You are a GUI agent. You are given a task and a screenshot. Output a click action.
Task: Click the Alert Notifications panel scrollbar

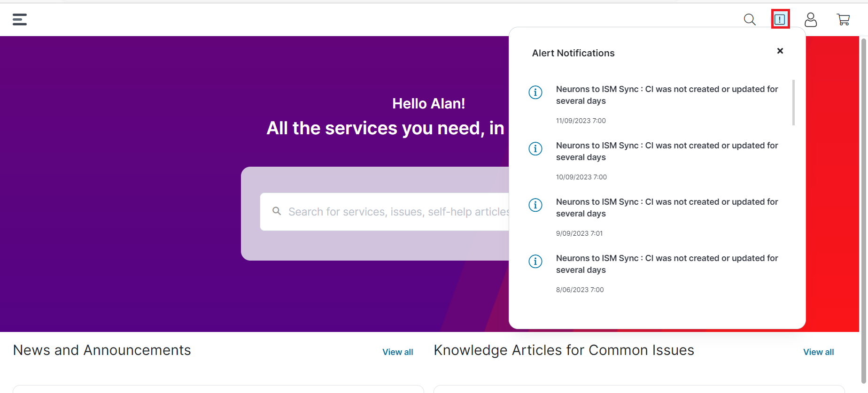(793, 102)
